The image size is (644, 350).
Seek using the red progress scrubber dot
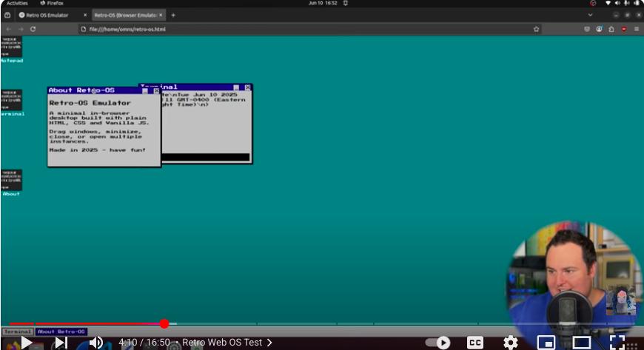pyautogui.click(x=164, y=323)
